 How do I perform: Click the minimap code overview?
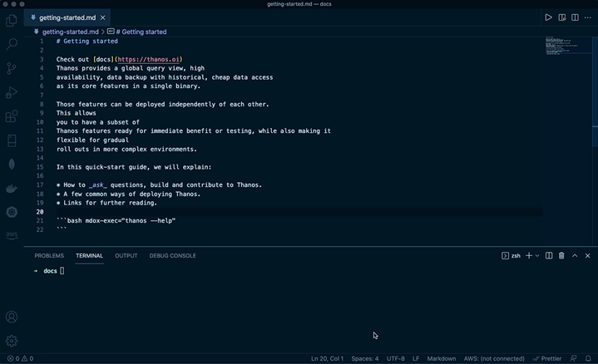(566, 46)
